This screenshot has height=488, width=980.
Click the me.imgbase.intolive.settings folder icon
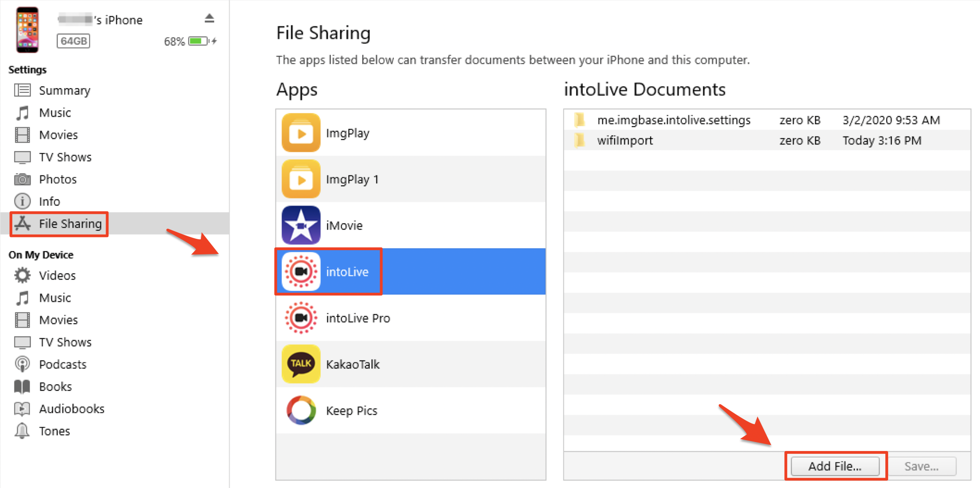click(580, 120)
